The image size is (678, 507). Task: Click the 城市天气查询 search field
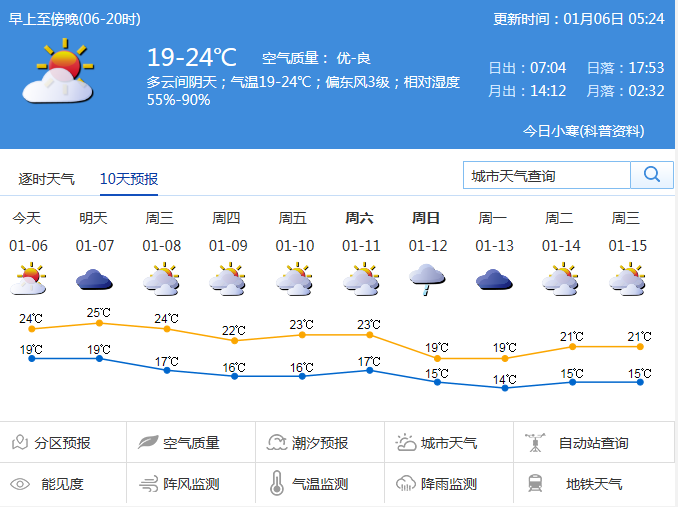(x=547, y=175)
